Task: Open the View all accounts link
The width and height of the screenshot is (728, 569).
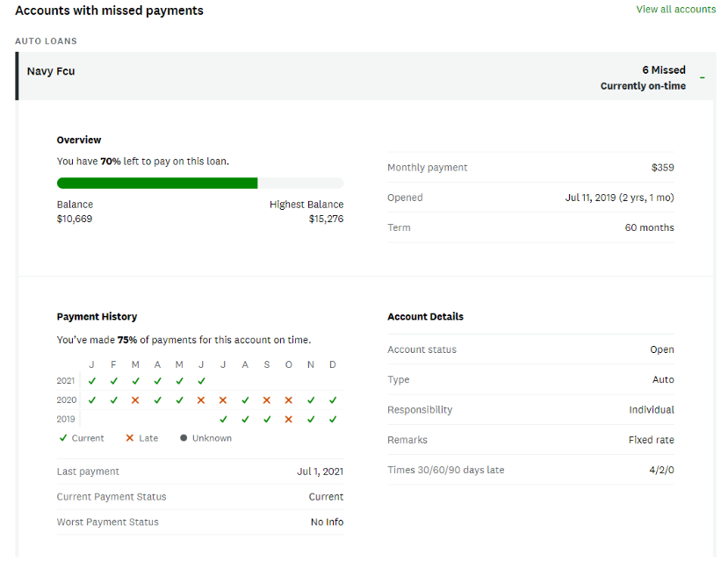Action: coord(675,10)
